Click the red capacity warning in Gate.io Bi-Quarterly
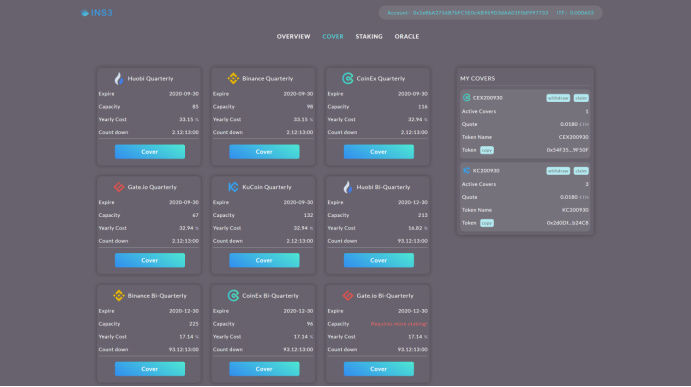Screen dimensions: 691x387 coord(399,324)
